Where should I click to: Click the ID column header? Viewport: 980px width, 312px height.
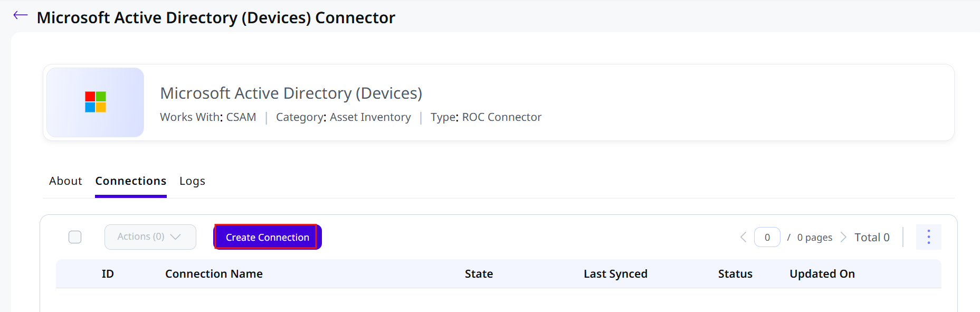point(108,273)
